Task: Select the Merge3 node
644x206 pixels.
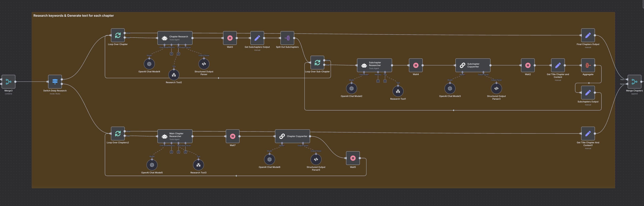Action: pyautogui.click(x=8, y=82)
